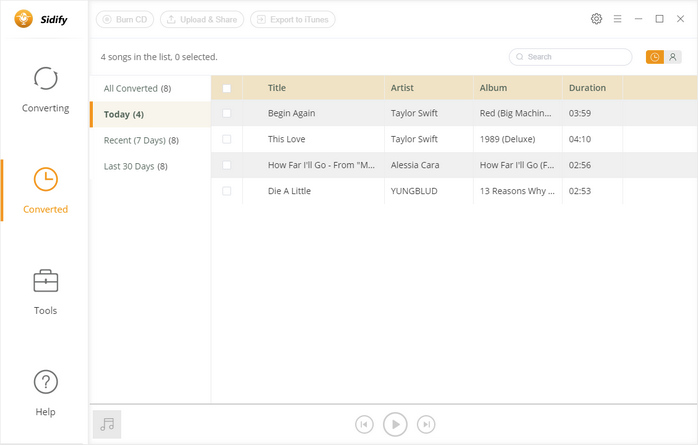Open the Converting section in sidebar
698x445 pixels.
pos(45,90)
